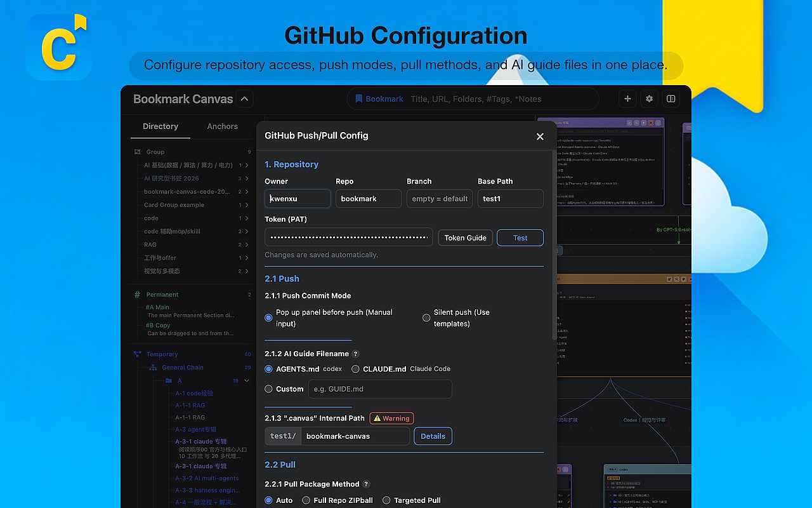Toggle the side panel layout icon
Screen dimensions: 812x508
point(671,98)
